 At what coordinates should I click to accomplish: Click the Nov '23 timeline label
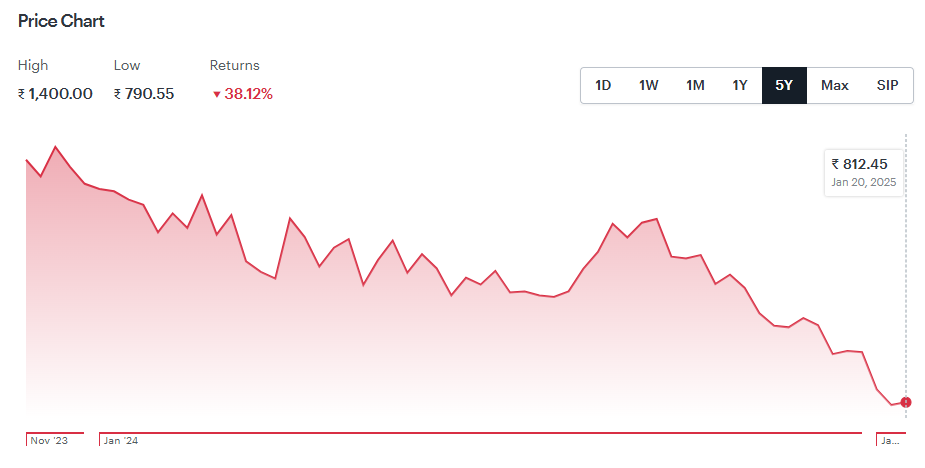pyautogui.click(x=49, y=441)
